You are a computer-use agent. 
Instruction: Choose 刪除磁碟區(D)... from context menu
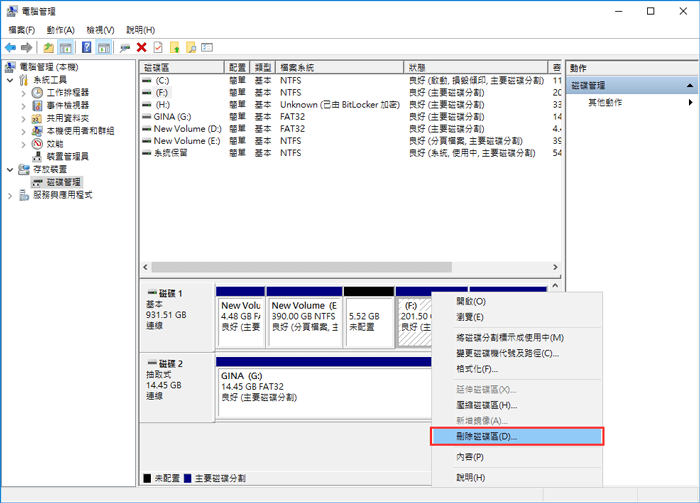pyautogui.click(x=517, y=436)
